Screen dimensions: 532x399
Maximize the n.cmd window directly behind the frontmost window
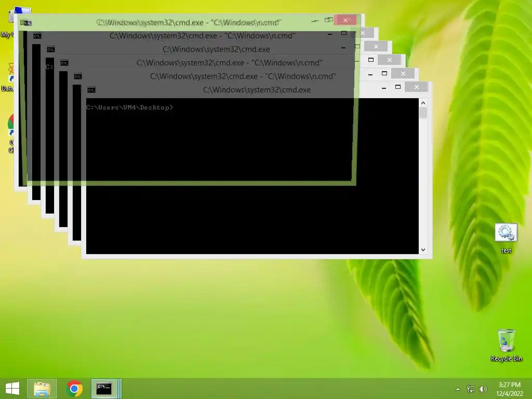click(x=384, y=74)
